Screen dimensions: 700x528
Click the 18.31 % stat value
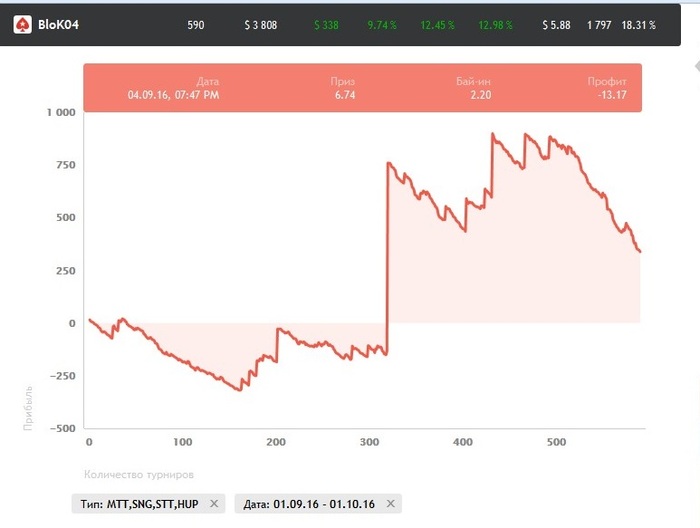coord(638,24)
